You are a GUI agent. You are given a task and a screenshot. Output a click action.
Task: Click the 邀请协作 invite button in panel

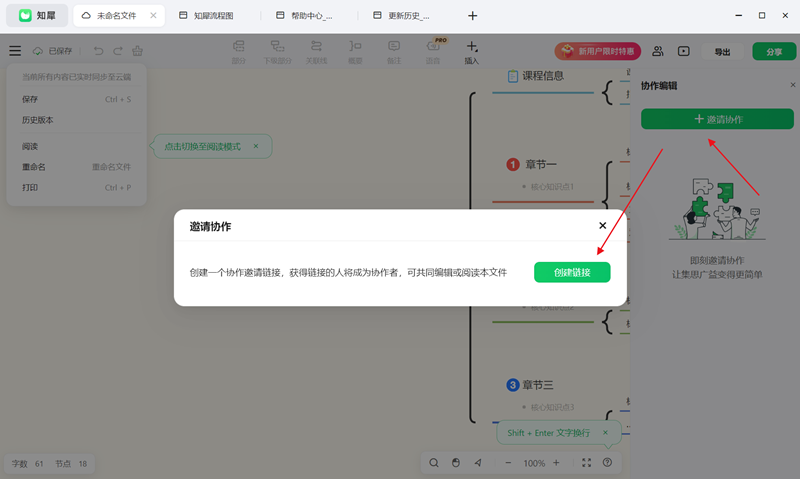tap(717, 119)
